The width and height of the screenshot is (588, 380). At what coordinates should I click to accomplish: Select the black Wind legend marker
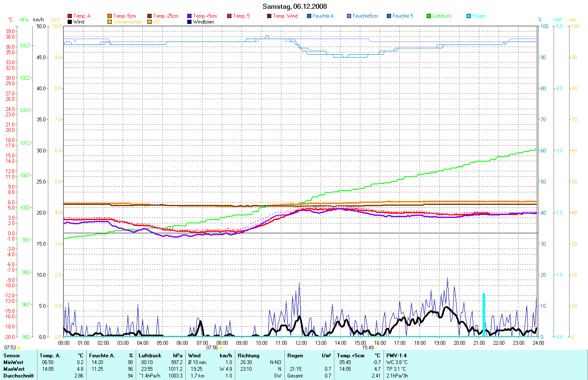(x=70, y=22)
